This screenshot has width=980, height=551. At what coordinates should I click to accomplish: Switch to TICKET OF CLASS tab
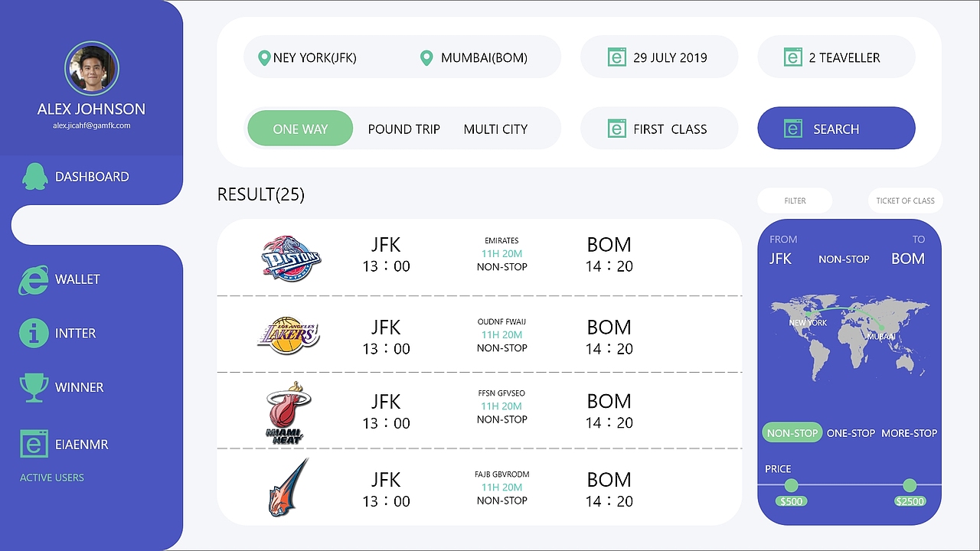tap(905, 201)
